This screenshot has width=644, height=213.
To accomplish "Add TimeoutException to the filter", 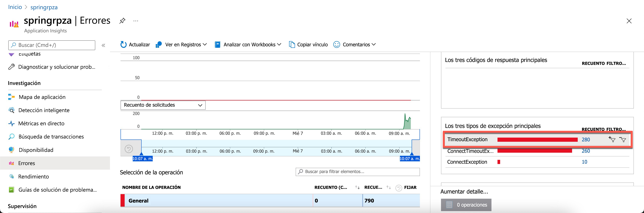I will coord(612,140).
